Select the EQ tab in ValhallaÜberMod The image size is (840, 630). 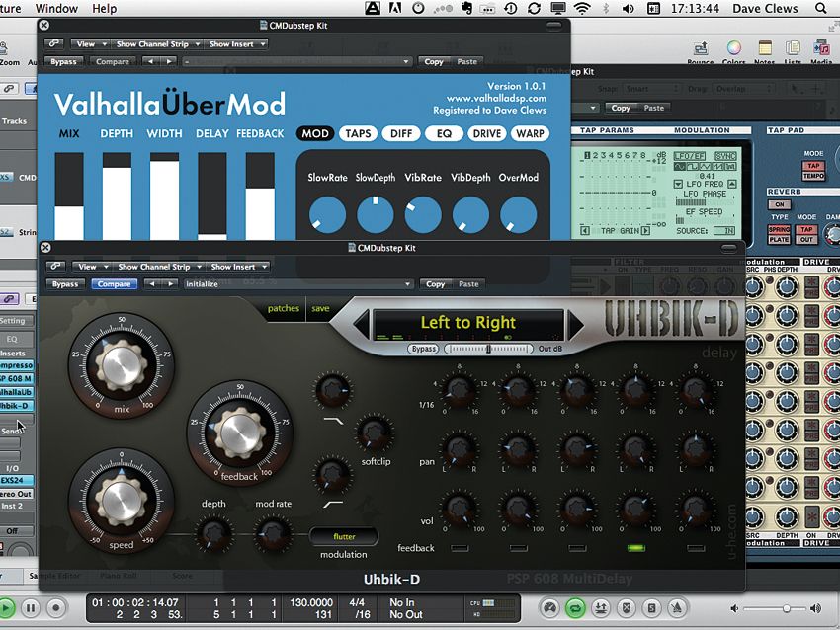[x=444, y=133]
